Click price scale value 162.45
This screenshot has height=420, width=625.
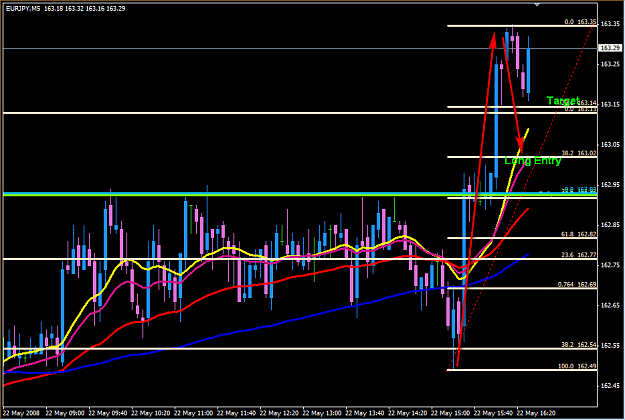pyautogui.click(x=610, y=386)
